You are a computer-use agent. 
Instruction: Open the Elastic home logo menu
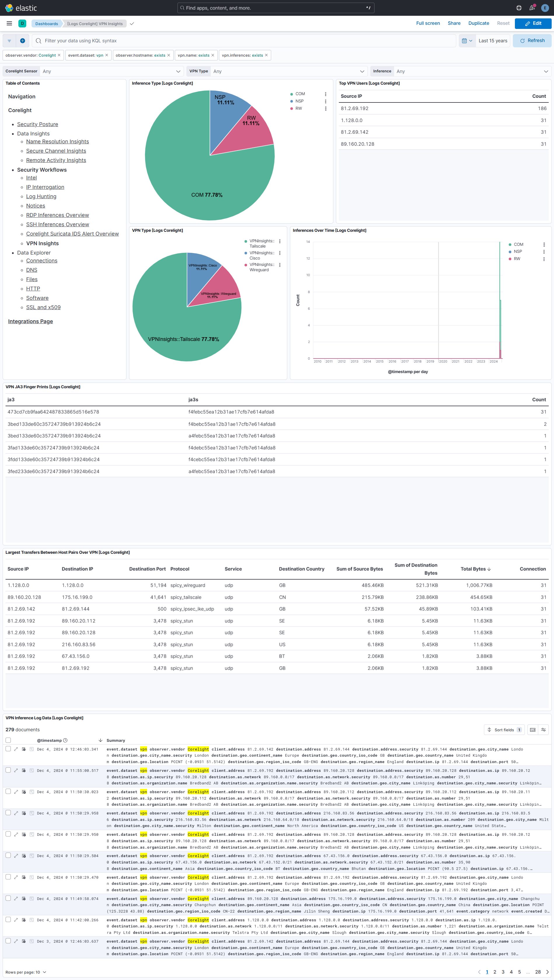8,8
